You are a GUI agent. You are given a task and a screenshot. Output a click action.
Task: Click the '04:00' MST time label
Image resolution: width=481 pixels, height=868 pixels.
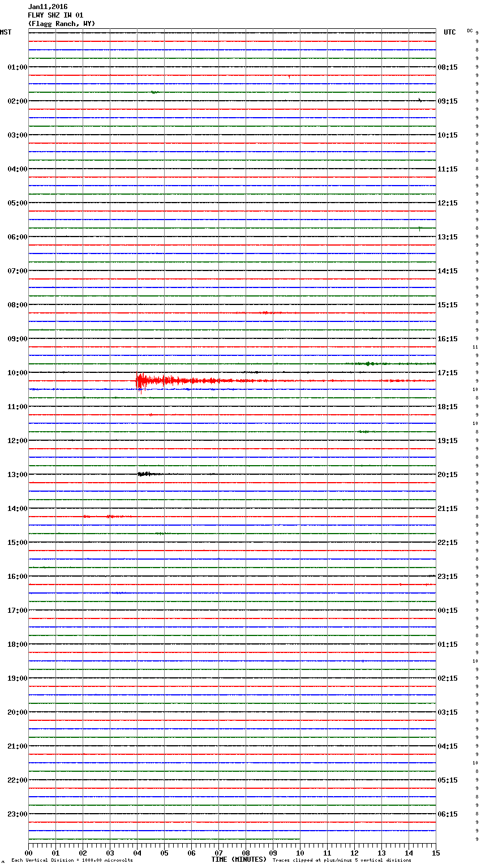click(x=18, y=169)
